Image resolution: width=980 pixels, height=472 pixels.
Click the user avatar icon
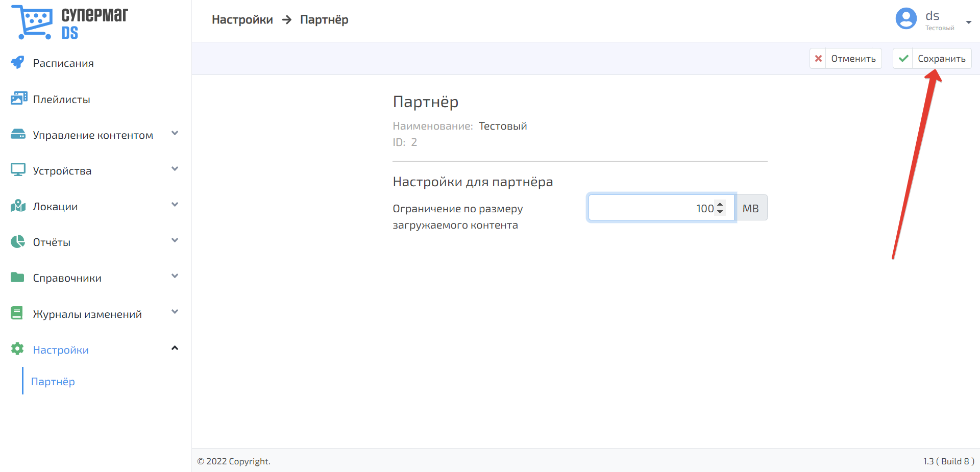906,19
